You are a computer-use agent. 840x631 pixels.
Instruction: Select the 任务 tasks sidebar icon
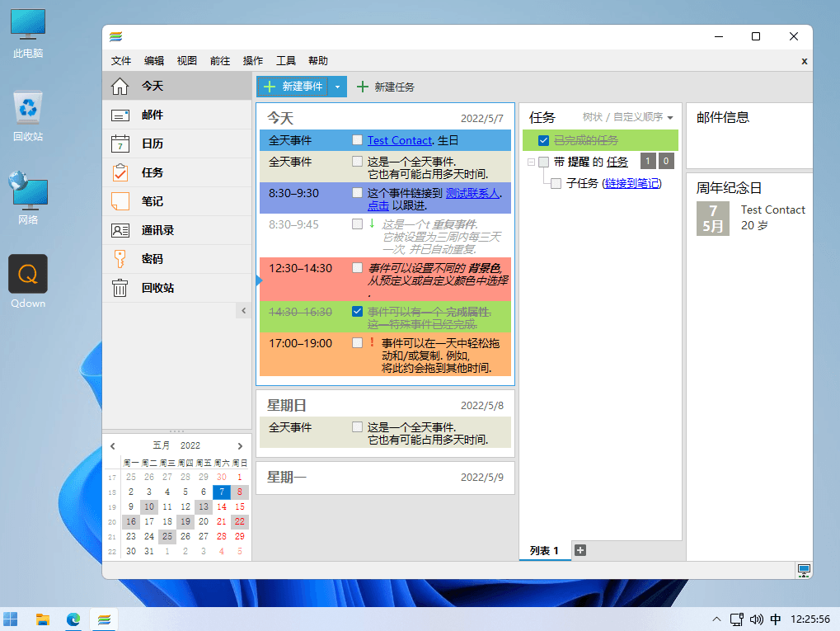coord(120,172)
